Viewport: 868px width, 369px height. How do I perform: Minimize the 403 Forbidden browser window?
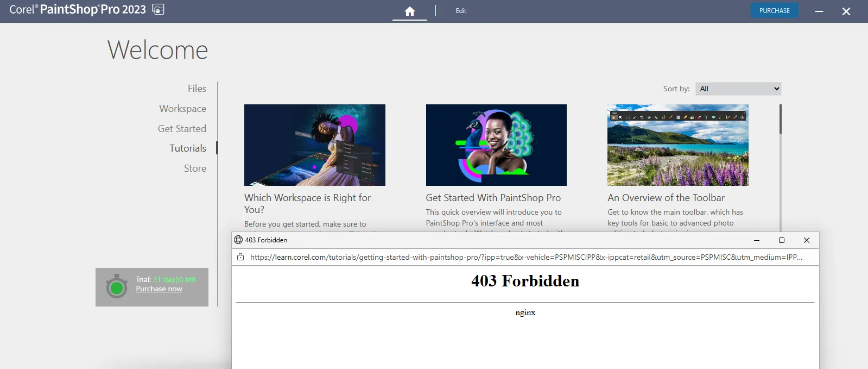click(x=757, y=240)
